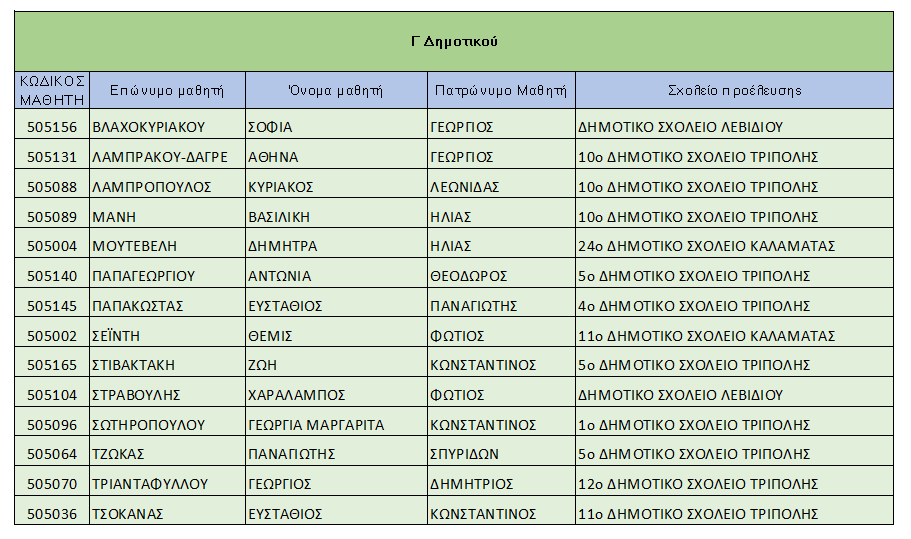
Task: Select the 'Σχολείο προέλευσης' header cell
Action: 734,90
